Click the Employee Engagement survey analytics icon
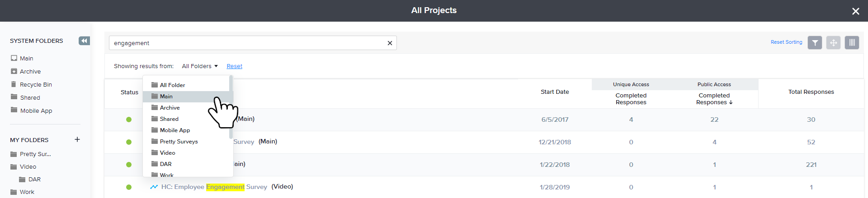868x198 pixels. [x=154, y=187]
